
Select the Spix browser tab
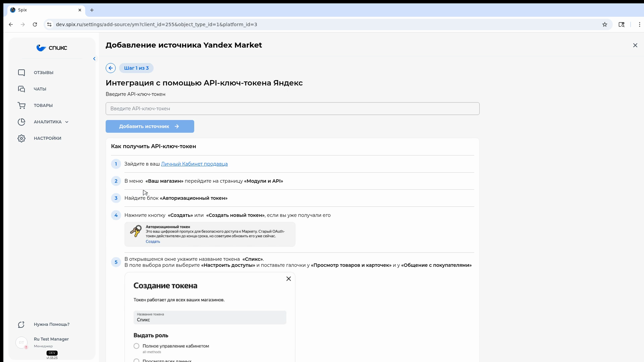pos(47,10)
